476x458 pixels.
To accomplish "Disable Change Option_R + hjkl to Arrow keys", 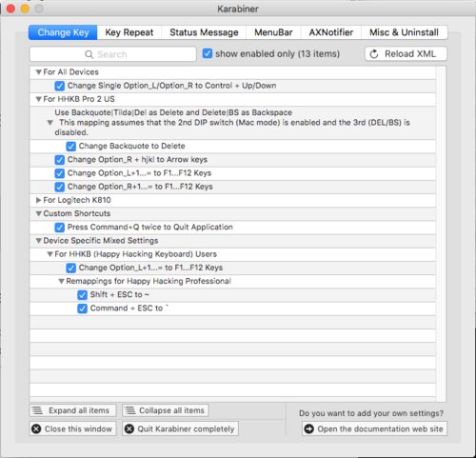I will (x=59, y=160).
